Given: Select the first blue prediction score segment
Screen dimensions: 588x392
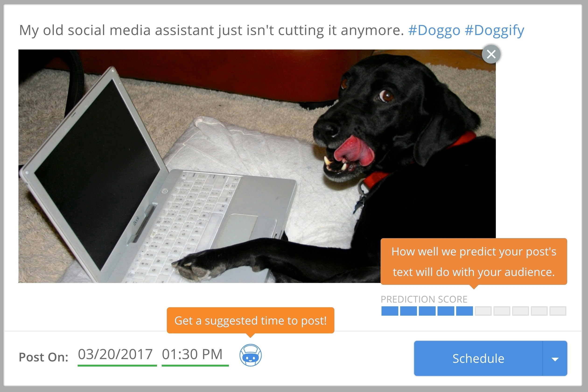Looking at the screenshot, I should (390, 311).
